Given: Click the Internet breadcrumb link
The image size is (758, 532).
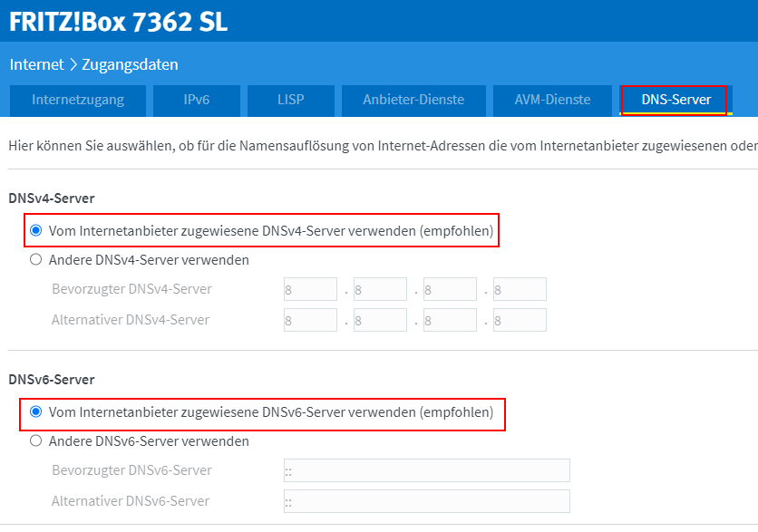Looking at the screenshot, I should pyautogui.click(x=37, y=64).
